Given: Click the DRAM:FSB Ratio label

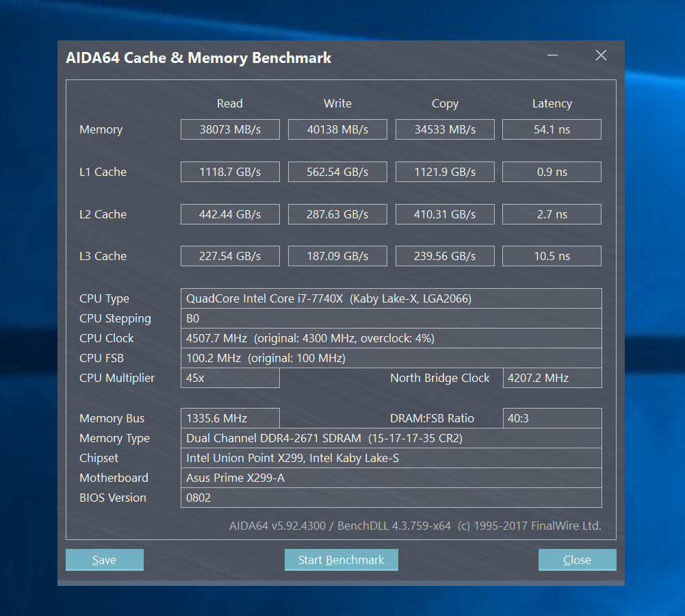Looking at the screenshot, I should [432, 418].
